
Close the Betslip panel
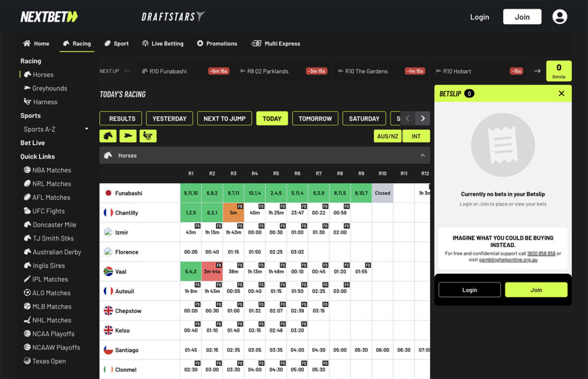point(561,94)
